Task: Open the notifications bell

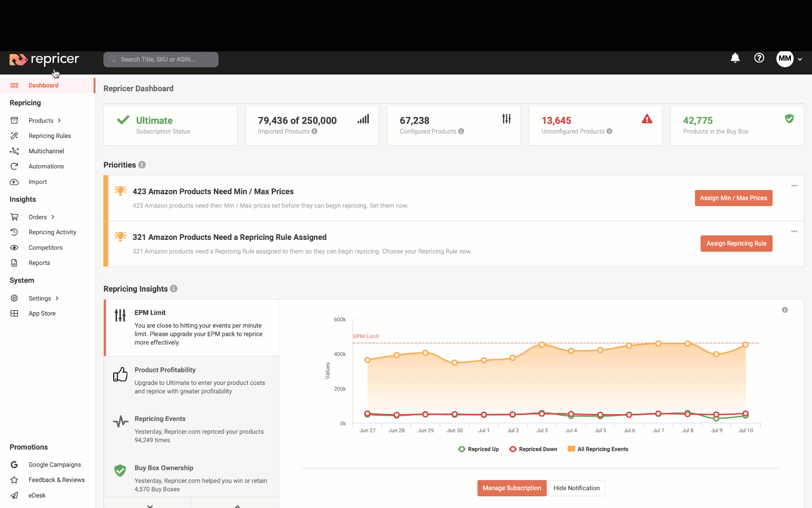Action: click(x=735, y=58)
